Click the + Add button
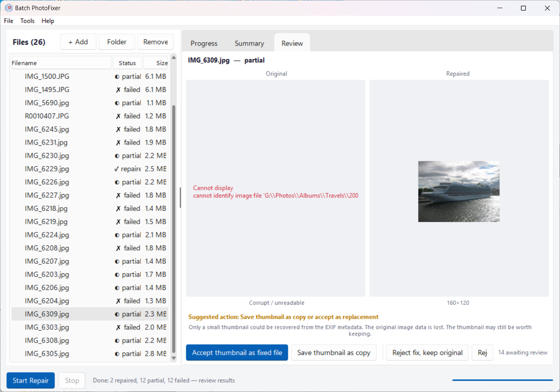Screen dimensions: 560x392 [78, 41]
